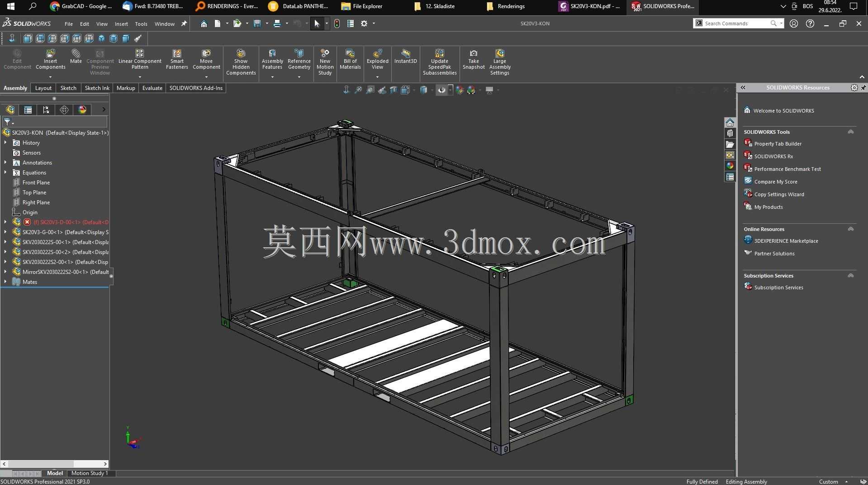Expand the History tree node

point(5,143)
